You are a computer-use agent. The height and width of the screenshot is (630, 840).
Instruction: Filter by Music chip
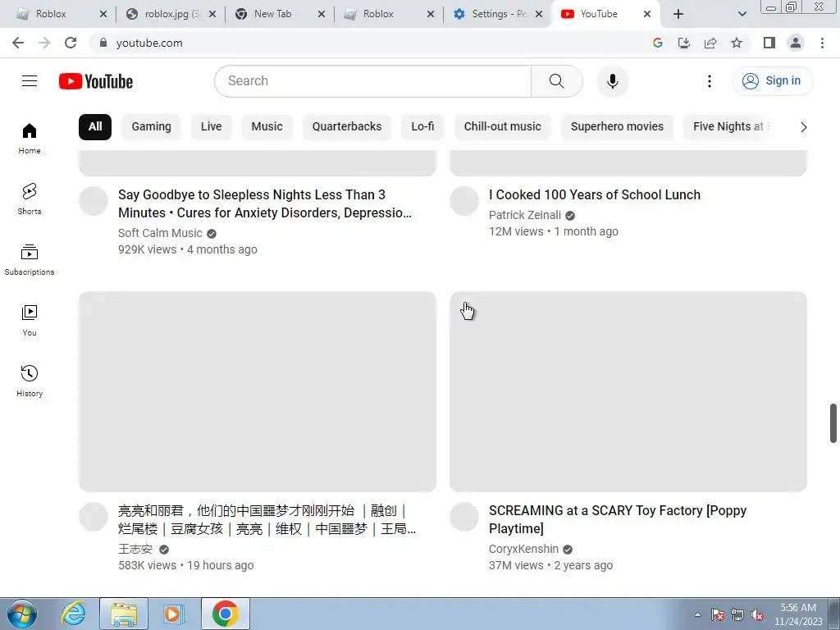(267, 127)
